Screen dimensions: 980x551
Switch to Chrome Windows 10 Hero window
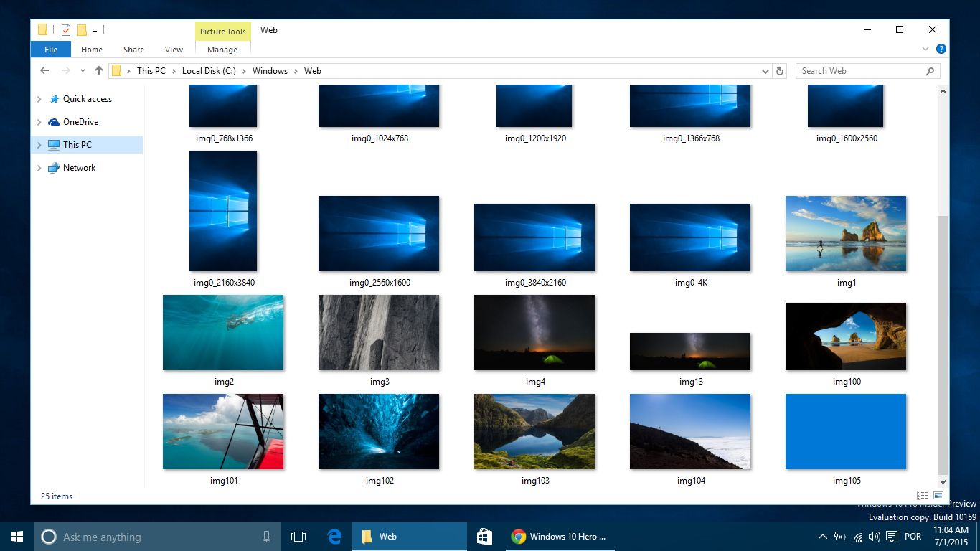[x=560, y=537]
